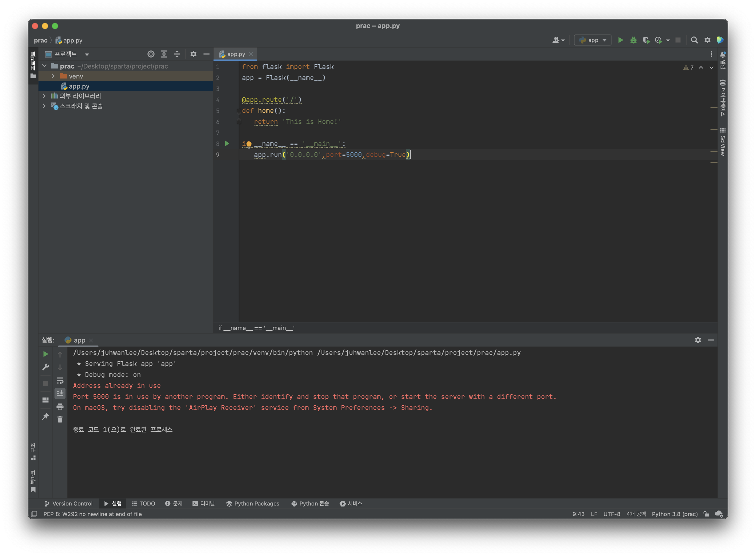Expand external libraries node

coord(44,96)
